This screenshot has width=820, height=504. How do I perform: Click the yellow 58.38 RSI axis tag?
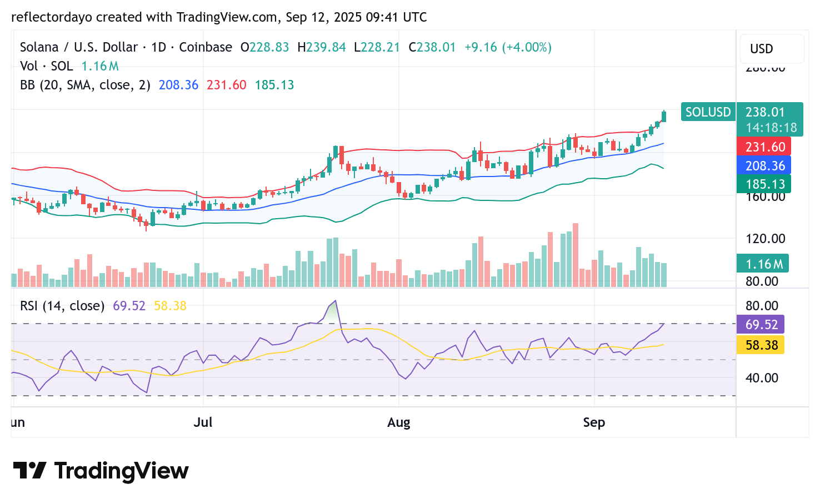click(761, 345)
